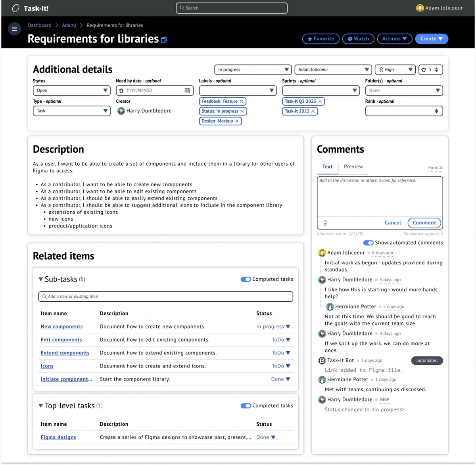
Task: Click the paperclip attachment icon in comment box
Action: (325, 222)
